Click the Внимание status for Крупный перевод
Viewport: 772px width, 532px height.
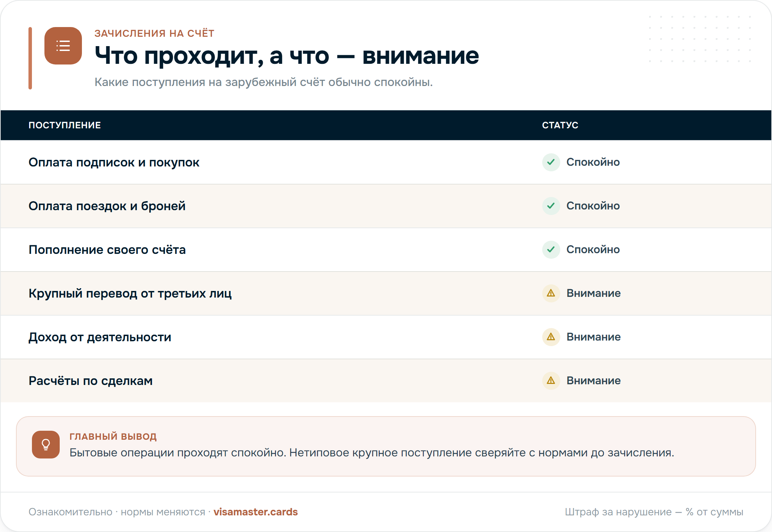(594, 293)
